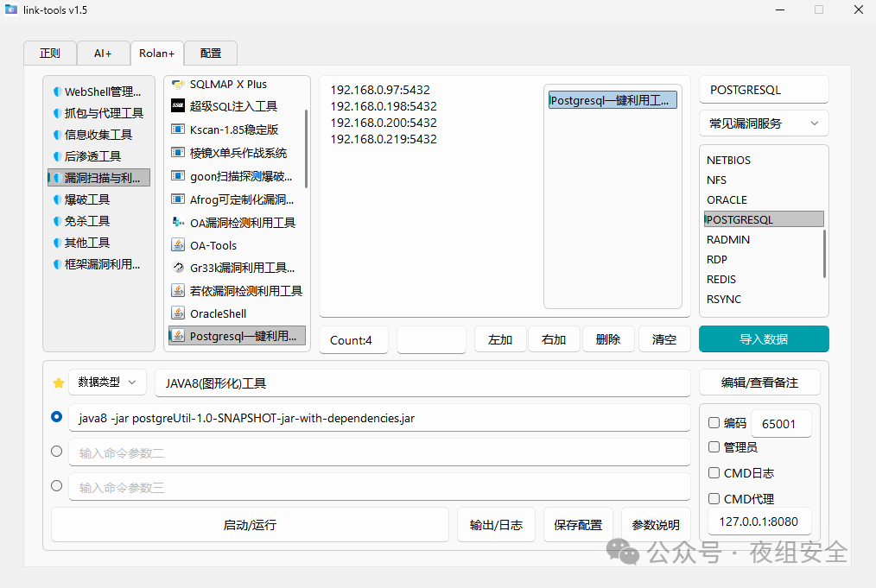Open the 常见漏洞服务 dropdown
This screenshot has height=588, width=876.
764,123
